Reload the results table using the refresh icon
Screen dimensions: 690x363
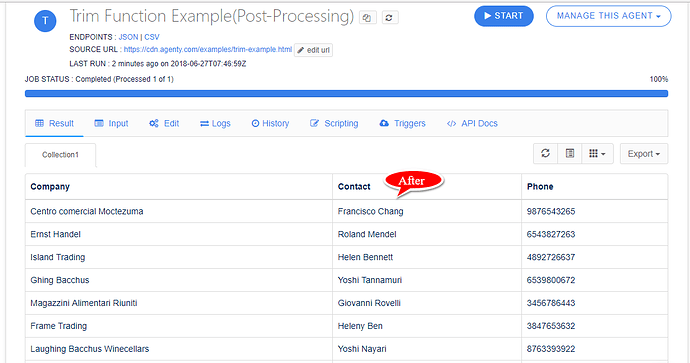point(545,154)
